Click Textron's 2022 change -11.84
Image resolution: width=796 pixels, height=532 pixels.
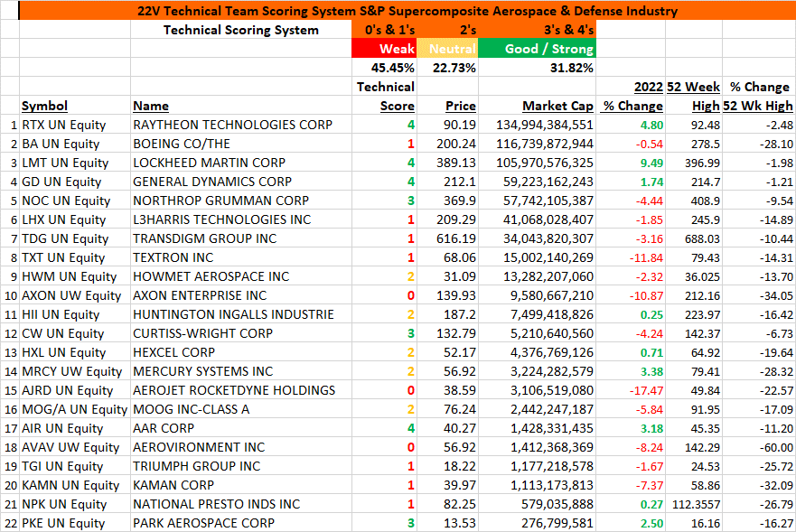pyautogui.click(x=631, y=258)
